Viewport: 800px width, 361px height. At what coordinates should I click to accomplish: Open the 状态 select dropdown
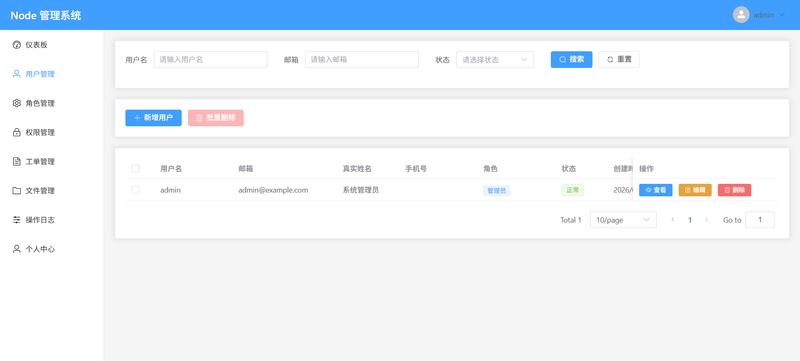click(495, 60)
